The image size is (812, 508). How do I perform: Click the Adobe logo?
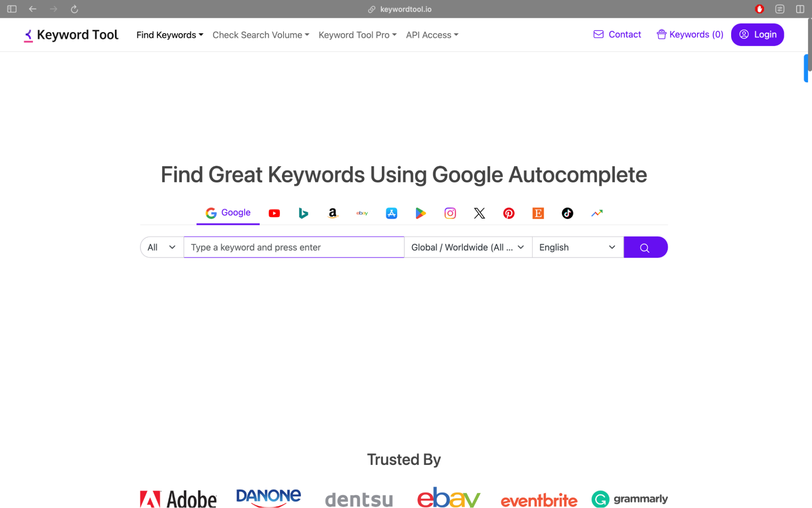[178, 499]
